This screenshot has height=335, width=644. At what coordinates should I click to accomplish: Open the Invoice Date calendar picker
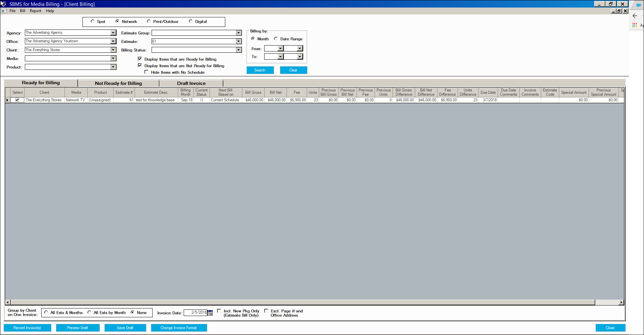pos(210,313)
